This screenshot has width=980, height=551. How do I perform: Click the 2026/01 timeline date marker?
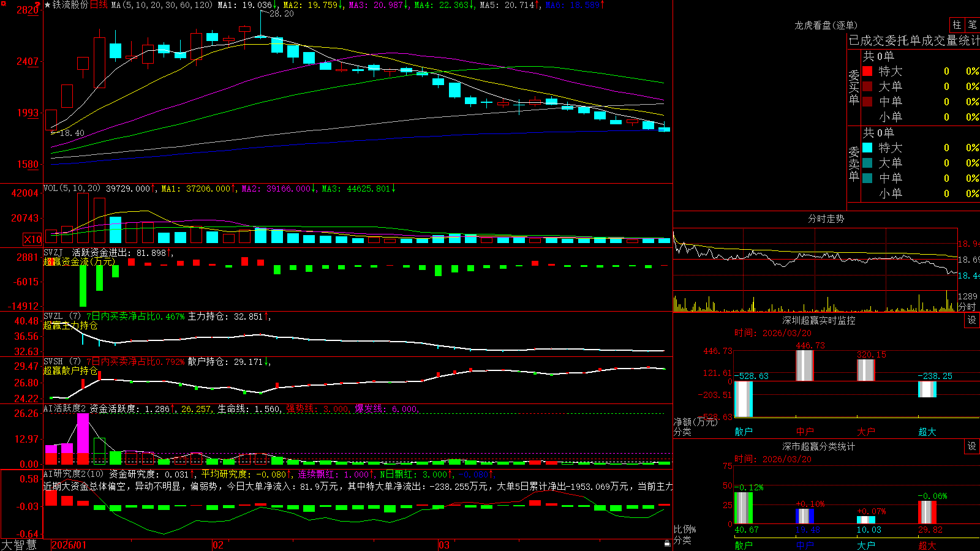pos(69,545)
